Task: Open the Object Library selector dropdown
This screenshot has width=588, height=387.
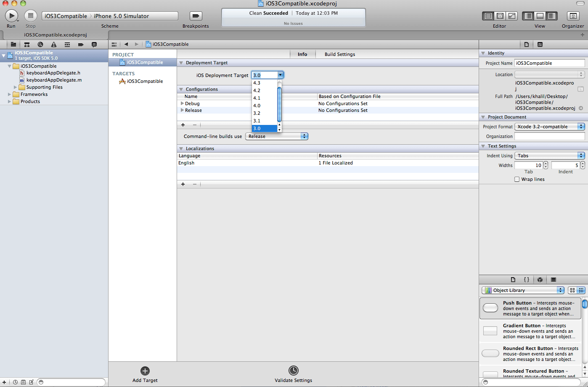Action: coord(523,290)
